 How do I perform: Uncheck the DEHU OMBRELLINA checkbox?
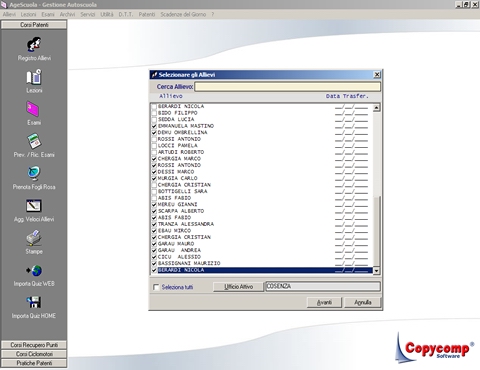coord(154,133)
